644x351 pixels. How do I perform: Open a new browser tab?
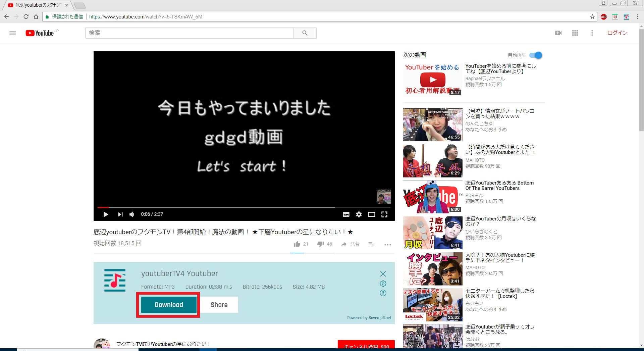(x=79, y=5)
